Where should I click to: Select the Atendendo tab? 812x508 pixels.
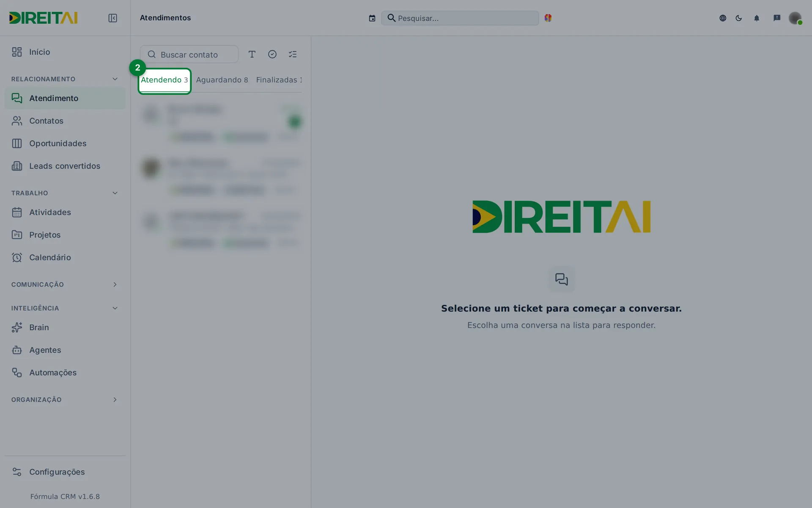[x=165, y=80]
